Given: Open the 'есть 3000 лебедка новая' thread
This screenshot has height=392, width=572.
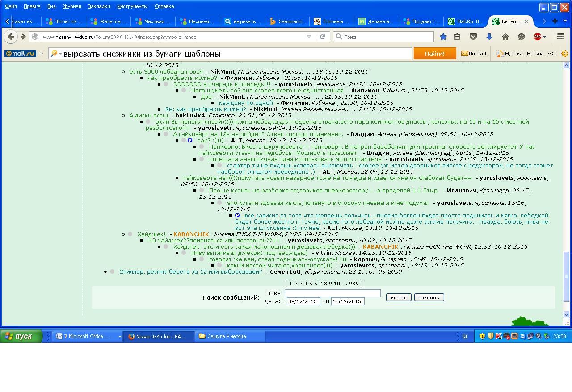Looking at the screenshot, I should pos(166,71).
